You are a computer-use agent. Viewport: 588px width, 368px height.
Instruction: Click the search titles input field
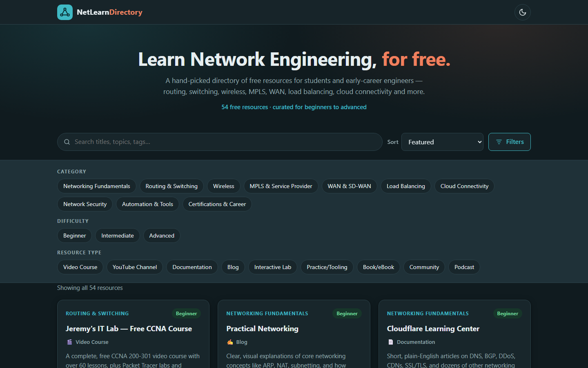pos(220,142)
